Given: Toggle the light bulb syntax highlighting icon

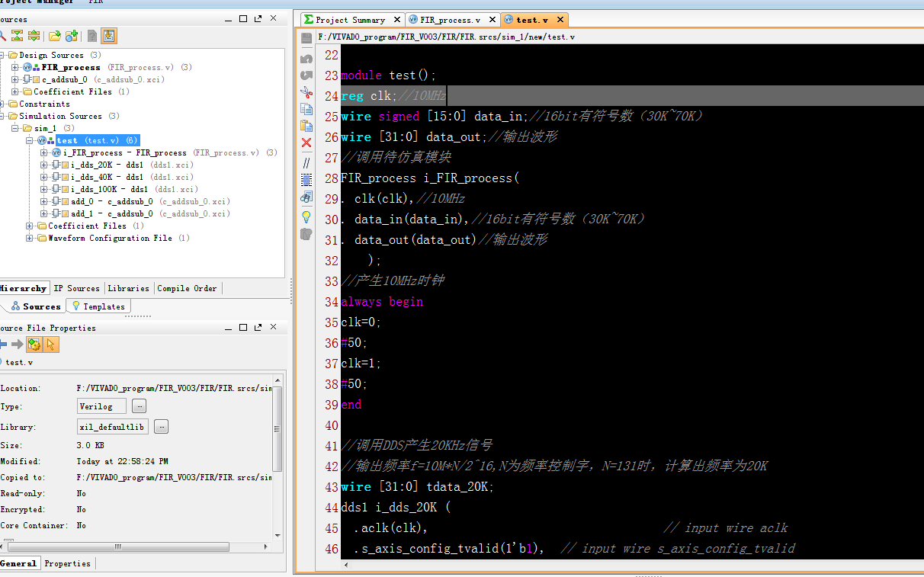Looking at the screenshot, I should (306, 217).
